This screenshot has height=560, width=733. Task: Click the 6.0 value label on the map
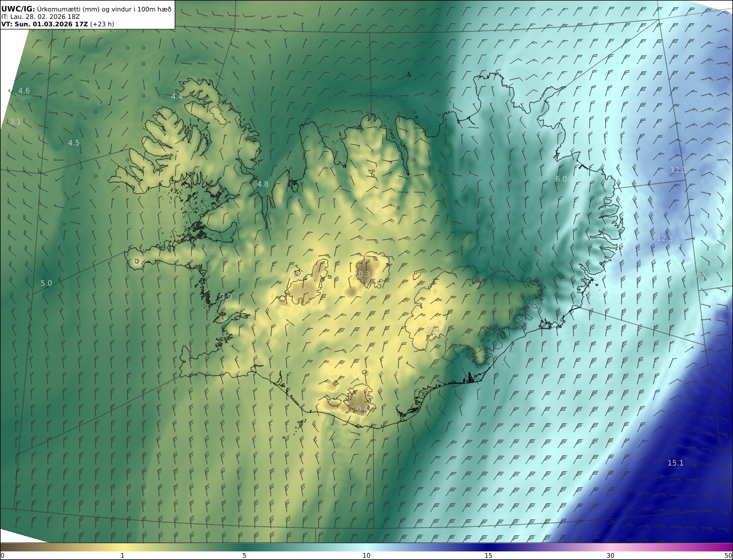pyautogui.click(x=561, y=179)
